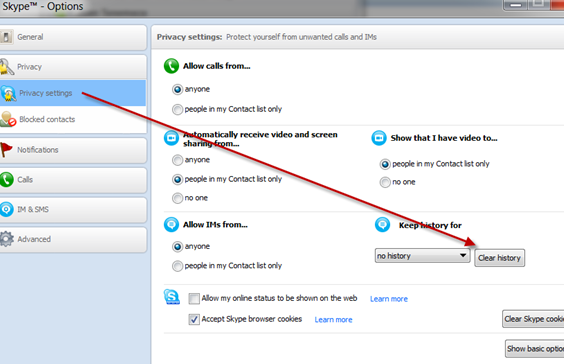The image size is (564, 364).
Task: Open Learn more link for online status
Action: (389, 299)
